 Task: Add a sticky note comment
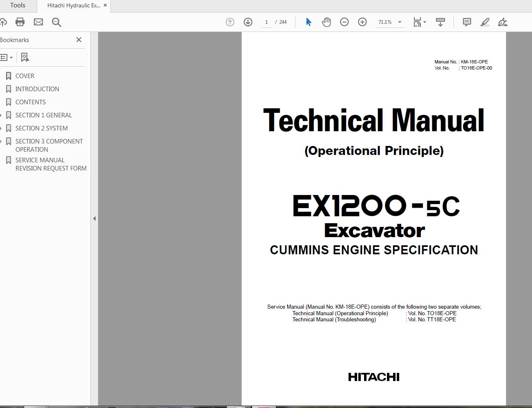coord(467,22)
